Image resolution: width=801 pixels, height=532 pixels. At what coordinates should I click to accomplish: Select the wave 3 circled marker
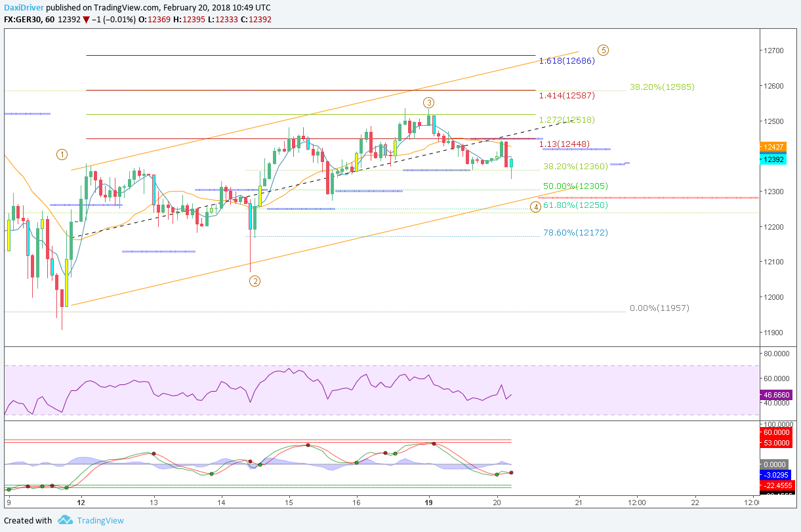[x=428, y=102]
